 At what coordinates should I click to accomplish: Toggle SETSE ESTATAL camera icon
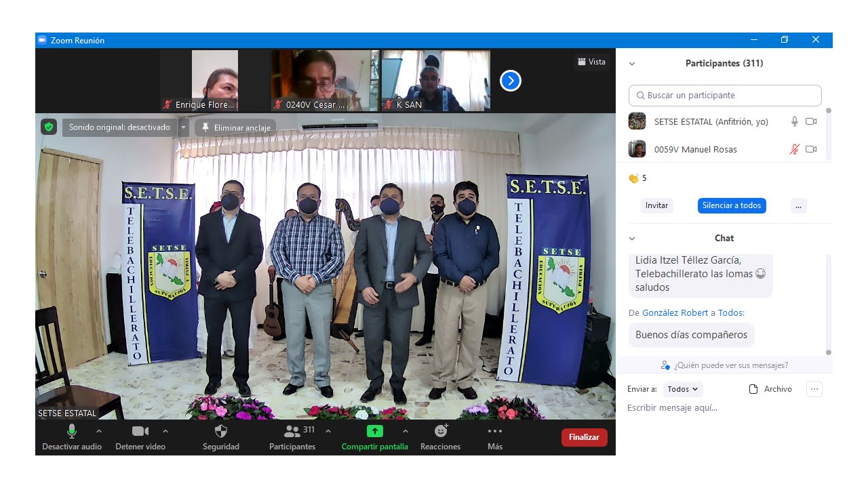point(811,121)
